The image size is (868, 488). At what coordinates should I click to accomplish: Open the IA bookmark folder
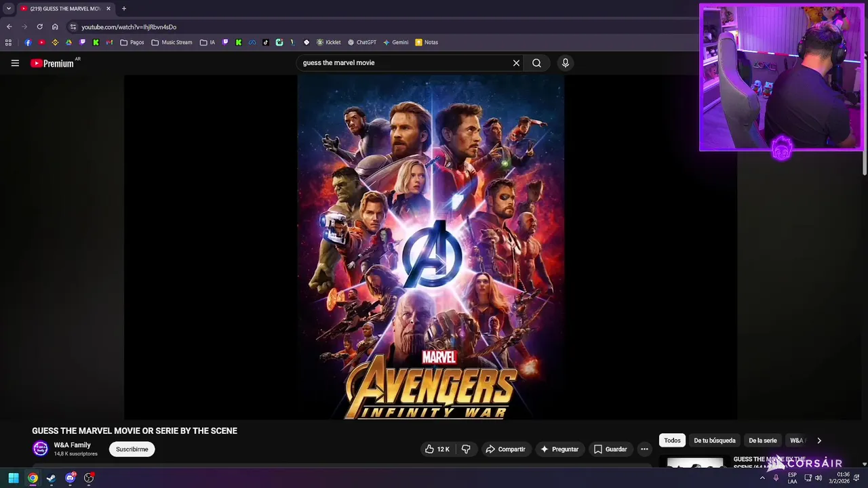coord(208,43)
